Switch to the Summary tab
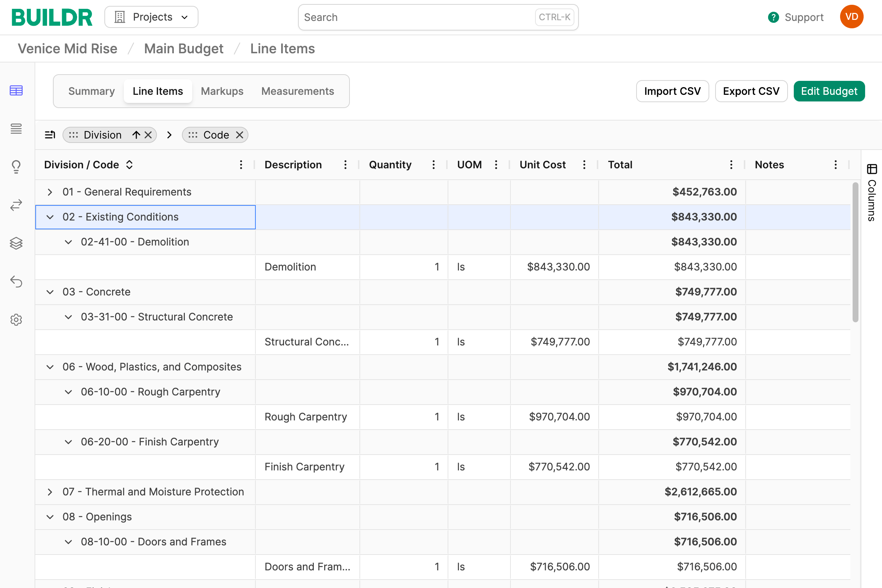Viewport: 882px width, 588px height. coord(92,91)
